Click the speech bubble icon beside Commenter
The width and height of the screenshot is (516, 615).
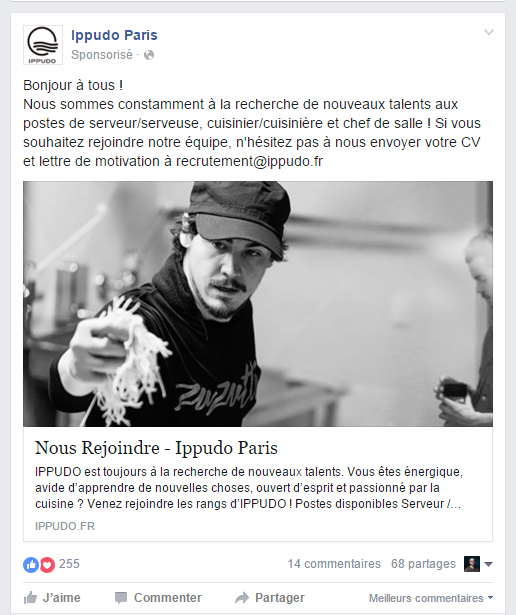tap(121, 598)
